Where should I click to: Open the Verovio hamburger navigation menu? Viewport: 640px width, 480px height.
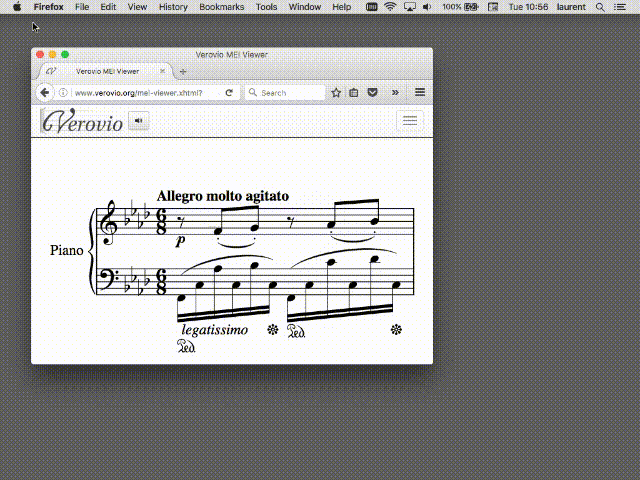click(x=410, y=120)
